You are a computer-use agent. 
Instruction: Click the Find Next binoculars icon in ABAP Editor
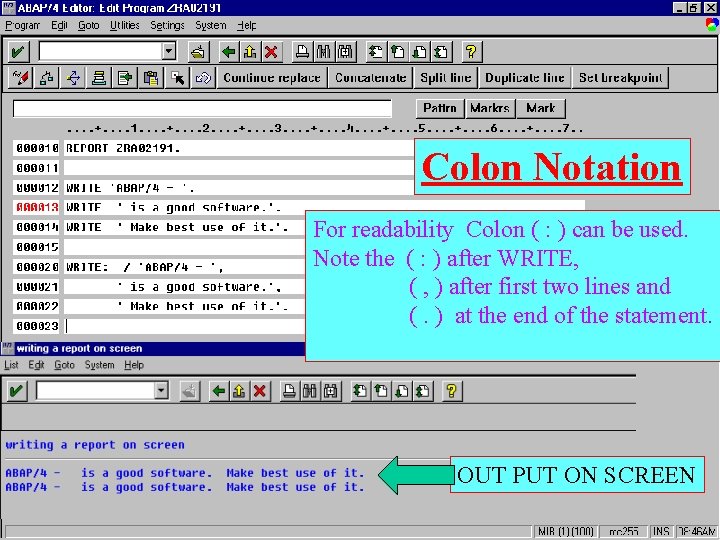pos(345,51)
